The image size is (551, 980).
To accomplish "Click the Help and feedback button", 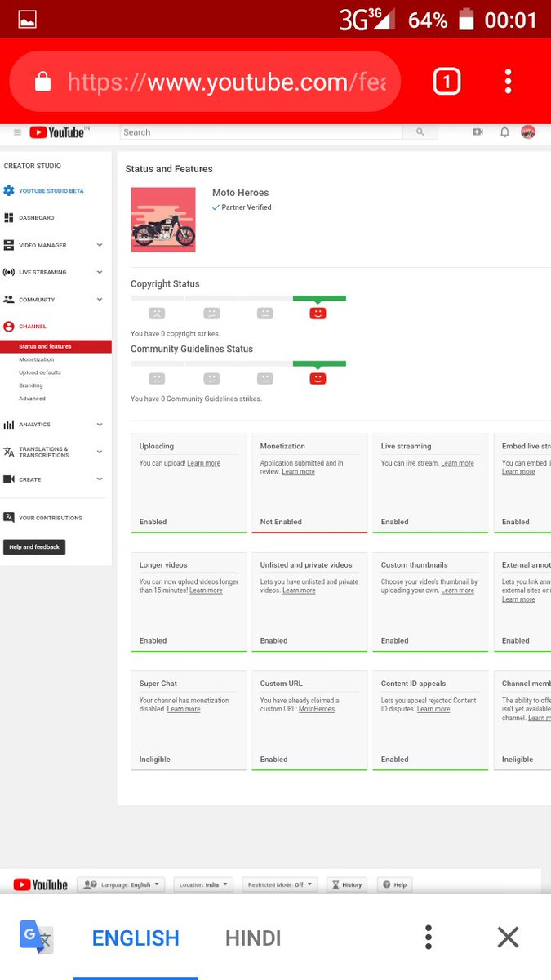I will point(34,546).
